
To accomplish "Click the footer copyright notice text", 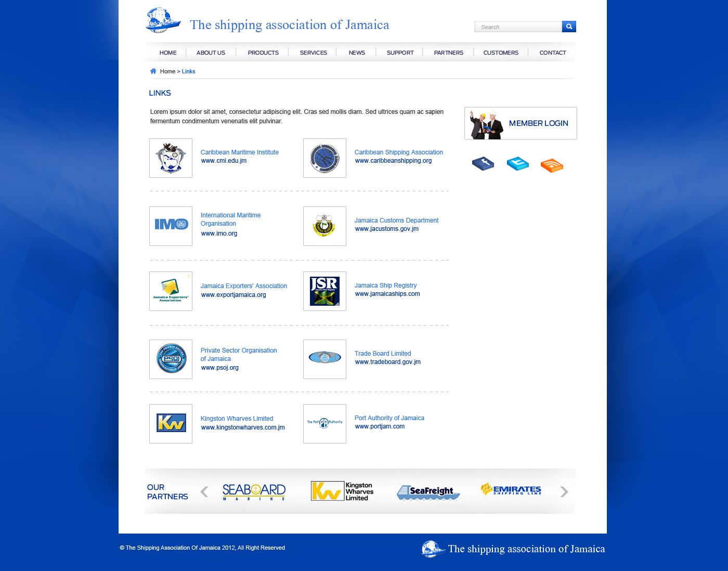I will (x=202, y=548).
